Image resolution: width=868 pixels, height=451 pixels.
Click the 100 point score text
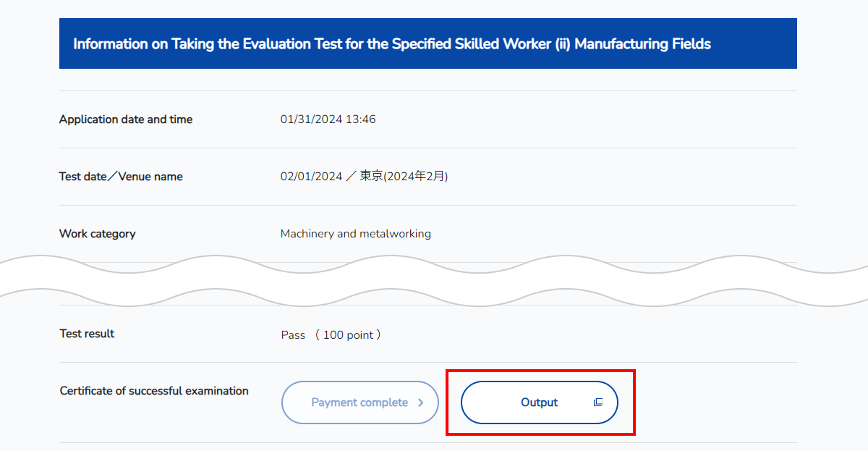point(348,335)
